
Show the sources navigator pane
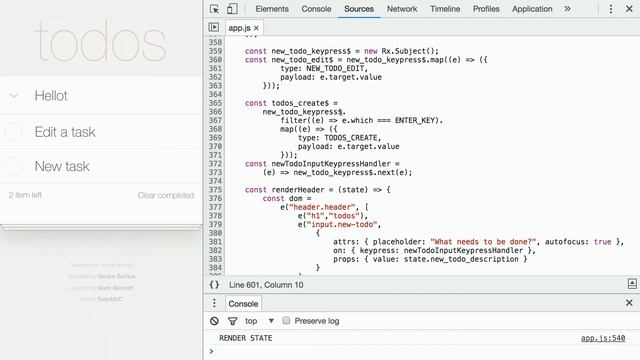213,27
